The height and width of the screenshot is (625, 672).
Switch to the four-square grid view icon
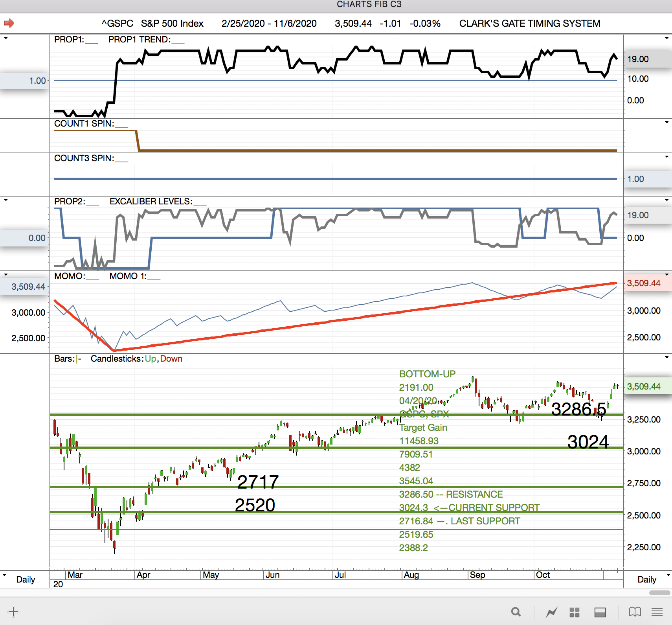(575, 612)
